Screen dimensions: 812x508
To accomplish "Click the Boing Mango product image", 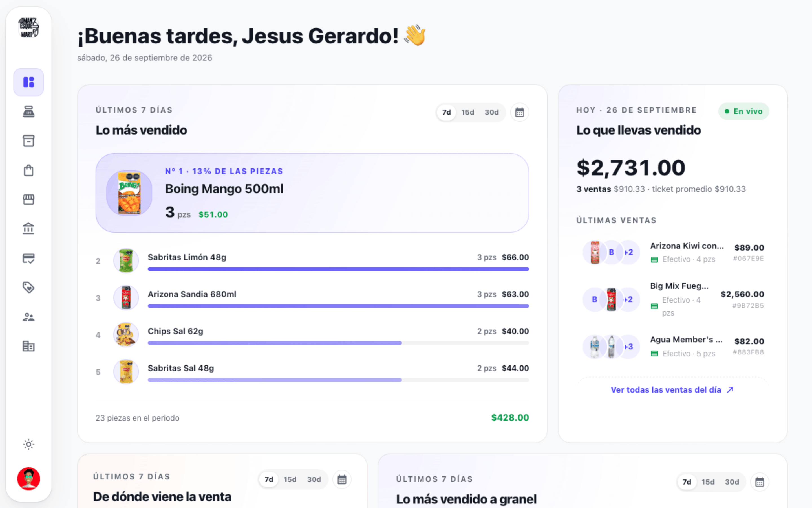I will pos(129,193).
